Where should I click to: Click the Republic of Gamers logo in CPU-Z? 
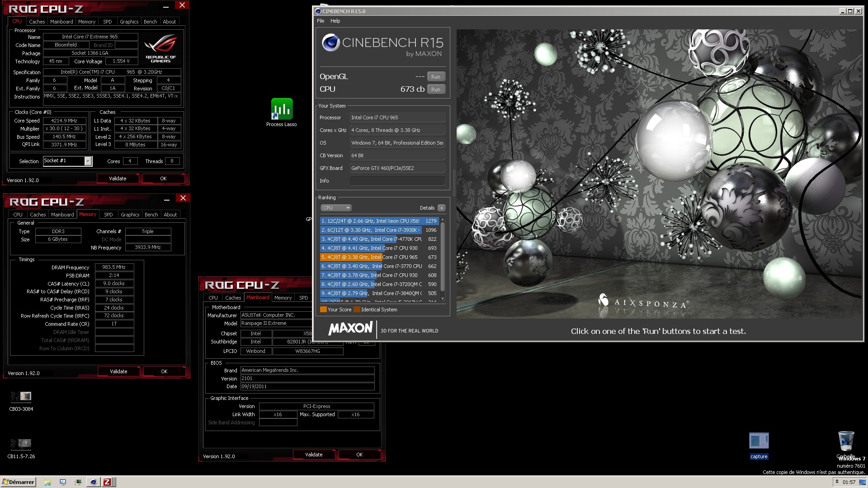(x=160, y=49)
